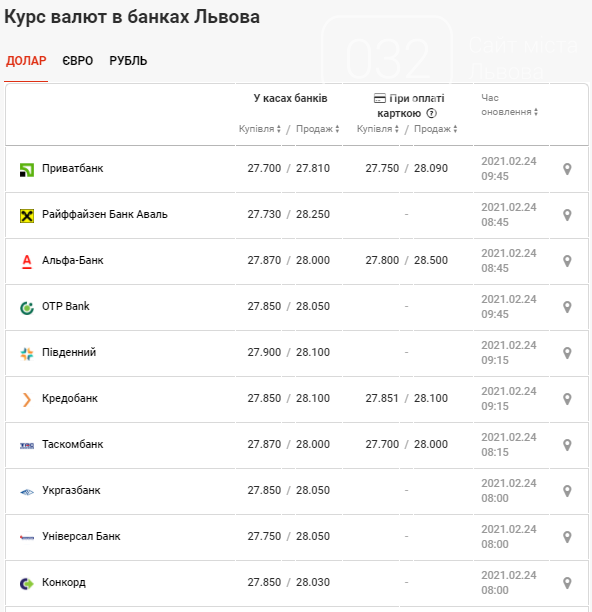The width and height of the screenshot is (592, 612).
Task: Click the Південний bank logo
Action: (27, 354)
